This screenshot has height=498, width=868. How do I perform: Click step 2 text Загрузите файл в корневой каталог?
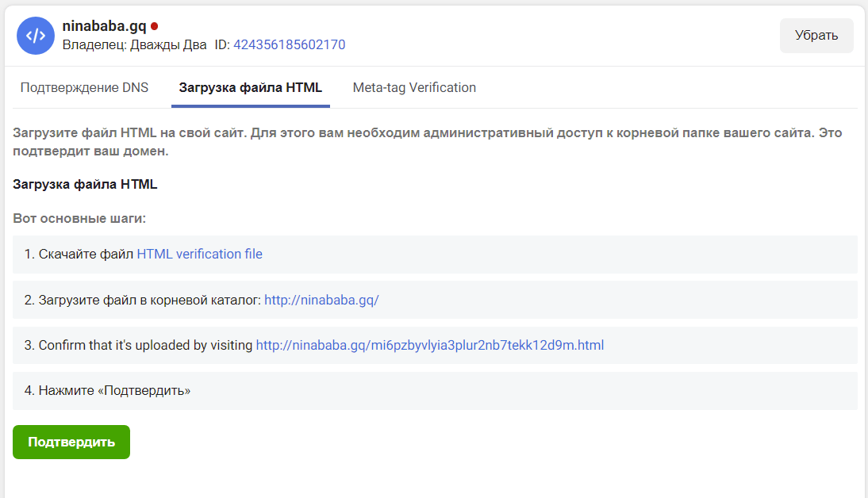point(143,301)
